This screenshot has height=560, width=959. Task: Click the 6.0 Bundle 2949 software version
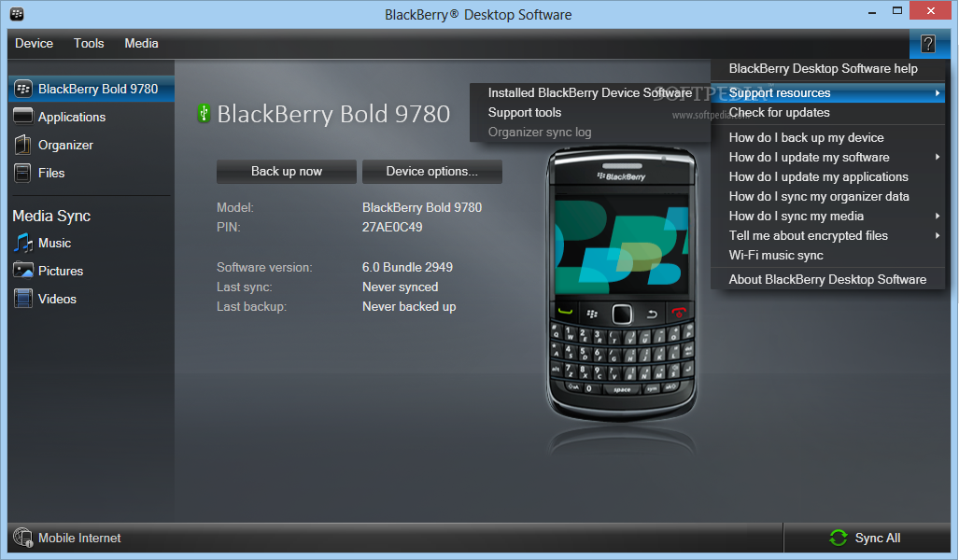point(407,267)
